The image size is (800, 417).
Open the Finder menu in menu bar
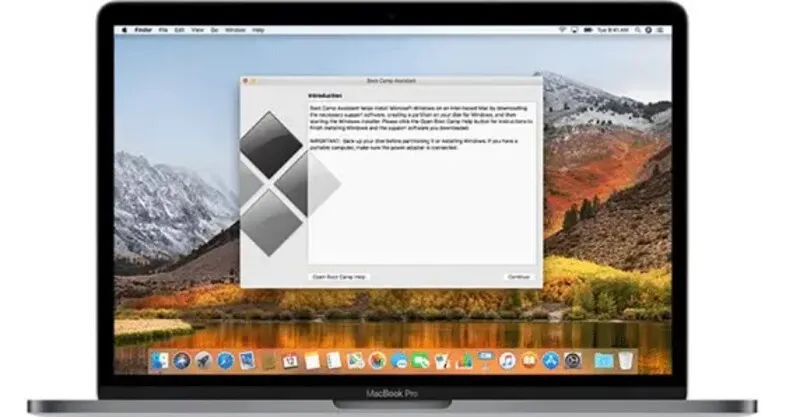click(x=143, y=30)
